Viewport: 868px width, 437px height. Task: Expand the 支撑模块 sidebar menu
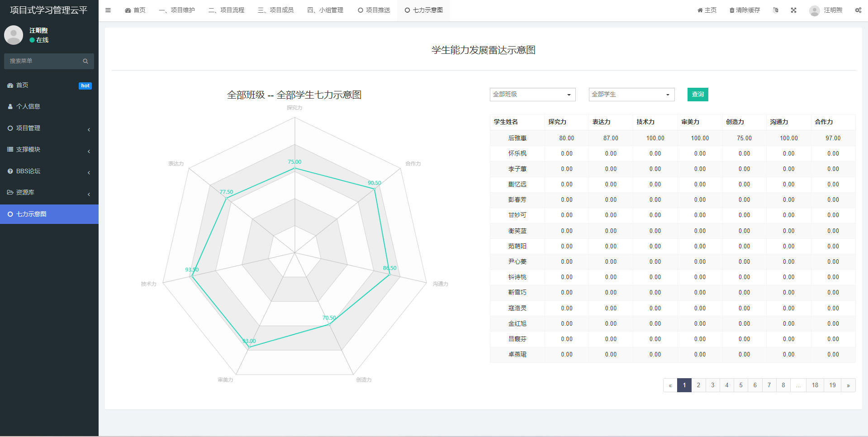[x=49, y=150]
